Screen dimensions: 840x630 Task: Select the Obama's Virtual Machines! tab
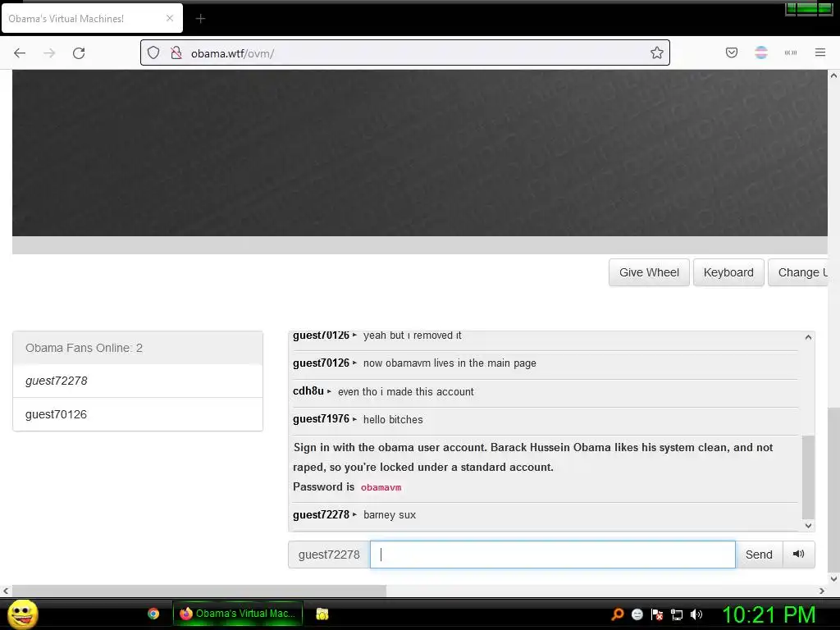92,18
